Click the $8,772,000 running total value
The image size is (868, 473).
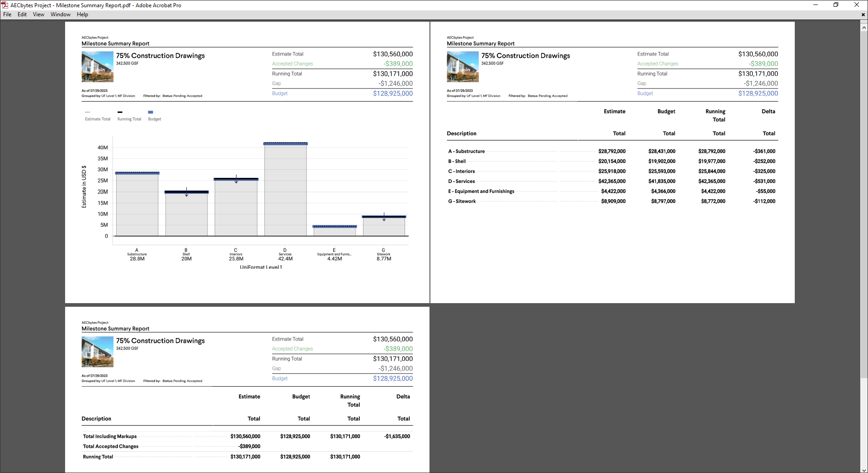(713, 201)
